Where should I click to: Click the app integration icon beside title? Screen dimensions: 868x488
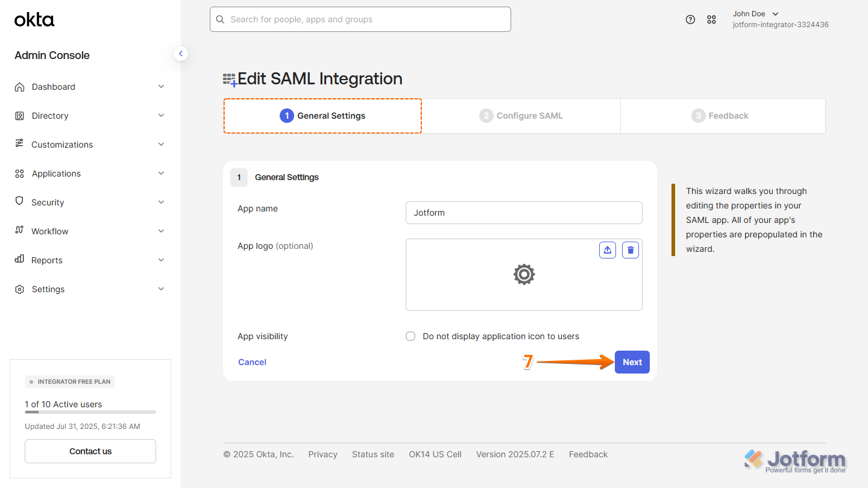click(x=230, y=80)
